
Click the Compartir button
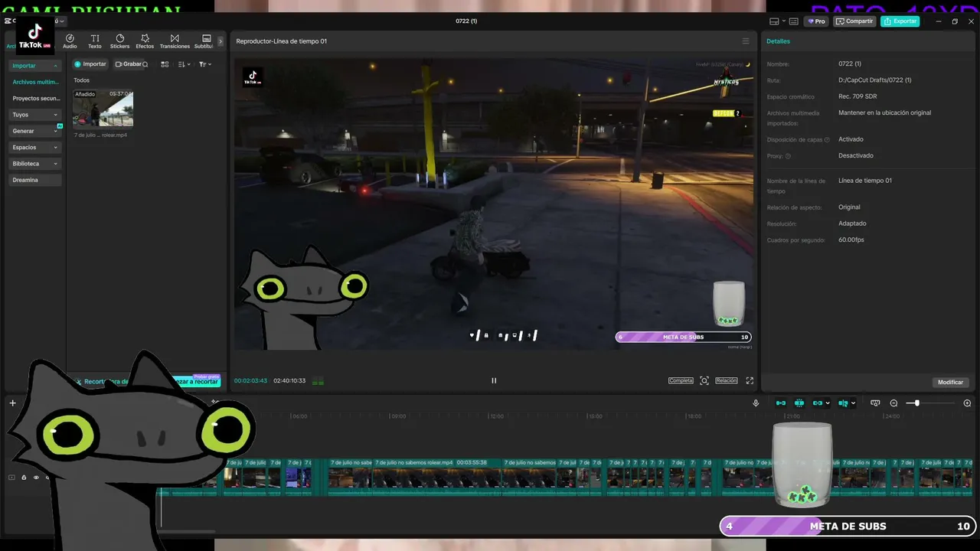tap(854, 21)
